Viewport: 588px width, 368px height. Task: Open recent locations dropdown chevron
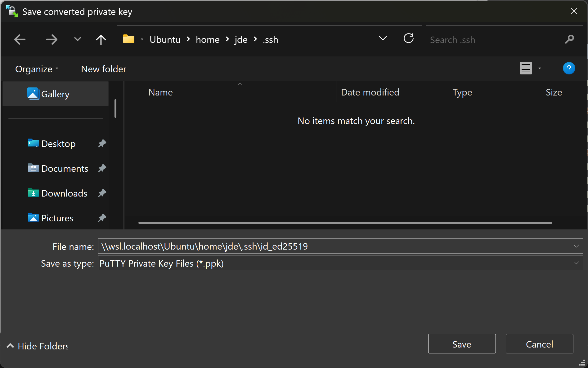pos(78,39)
